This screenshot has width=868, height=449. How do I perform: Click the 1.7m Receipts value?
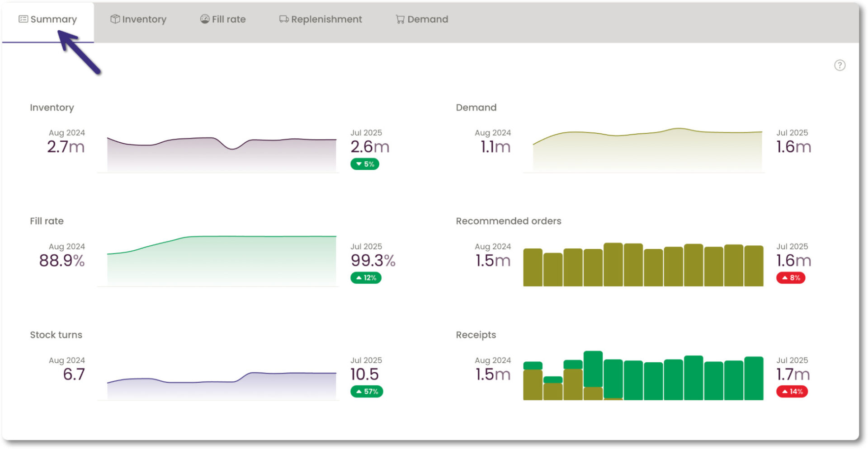point(793,374)
